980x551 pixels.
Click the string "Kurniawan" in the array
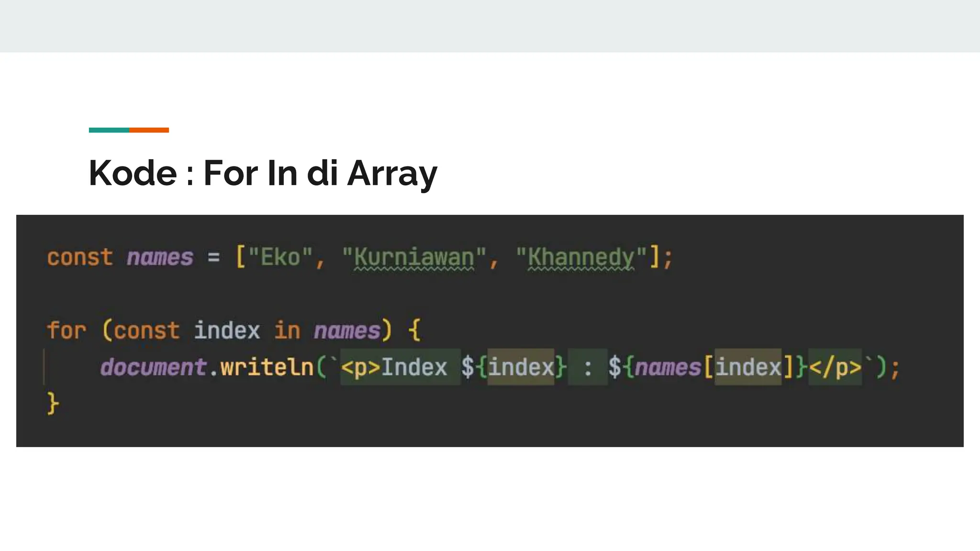414,257
